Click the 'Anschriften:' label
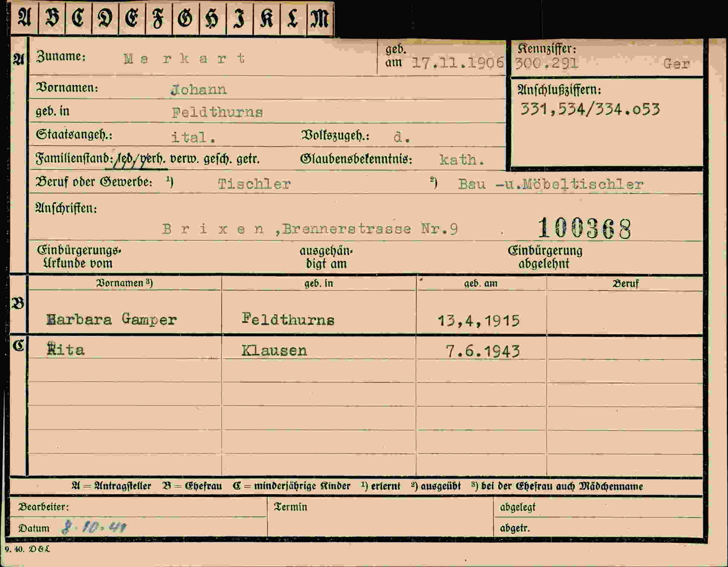728x567 pixels. 66,208
